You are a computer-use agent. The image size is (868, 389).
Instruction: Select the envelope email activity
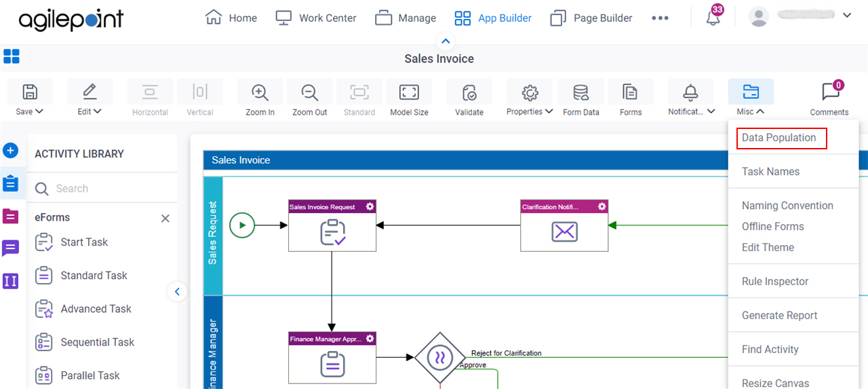pyautogui.click(x=564, y=232)
